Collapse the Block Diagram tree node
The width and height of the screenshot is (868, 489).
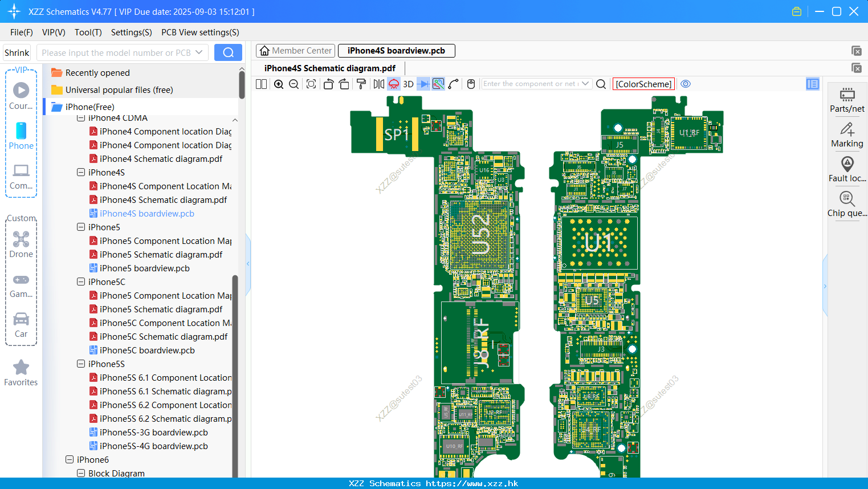[81, 473]
